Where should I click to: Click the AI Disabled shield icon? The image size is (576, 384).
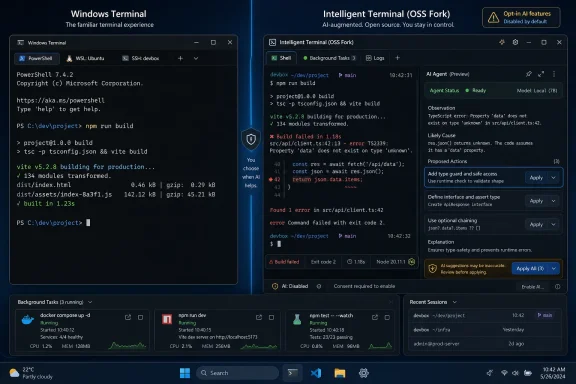pos(275,286)
